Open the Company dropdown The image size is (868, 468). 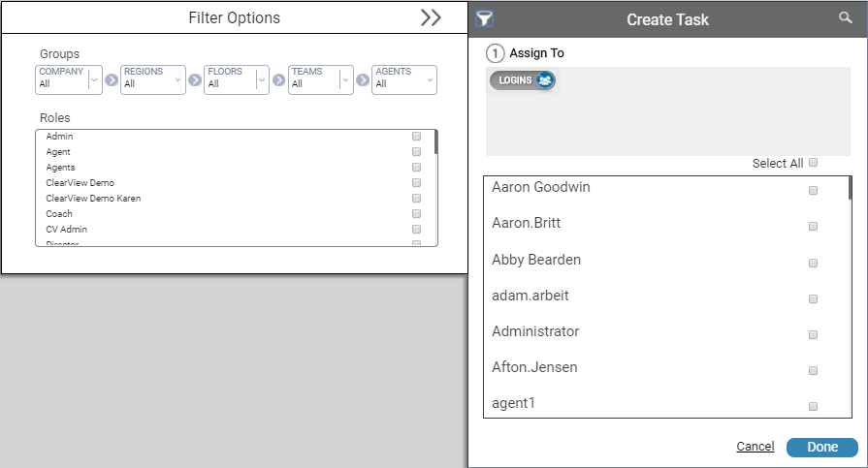pos(94,80)
